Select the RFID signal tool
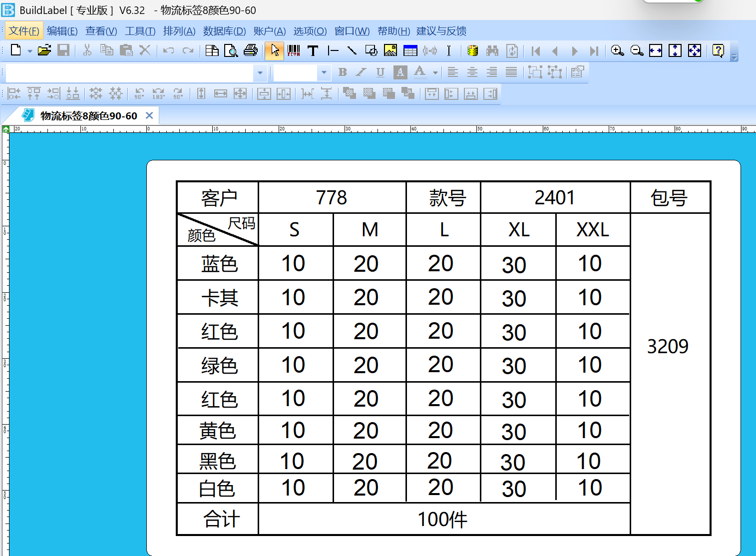 pos(430,50)
